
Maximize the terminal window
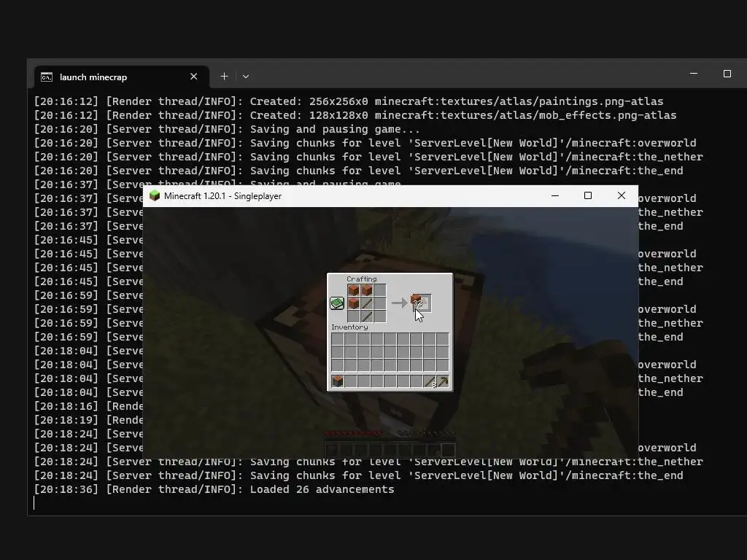[727, 74]
